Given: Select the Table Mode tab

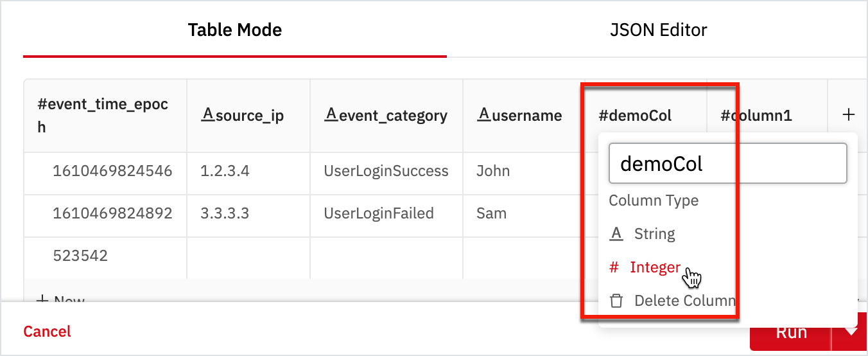Looking at the screenshot, I should (235, 30).
